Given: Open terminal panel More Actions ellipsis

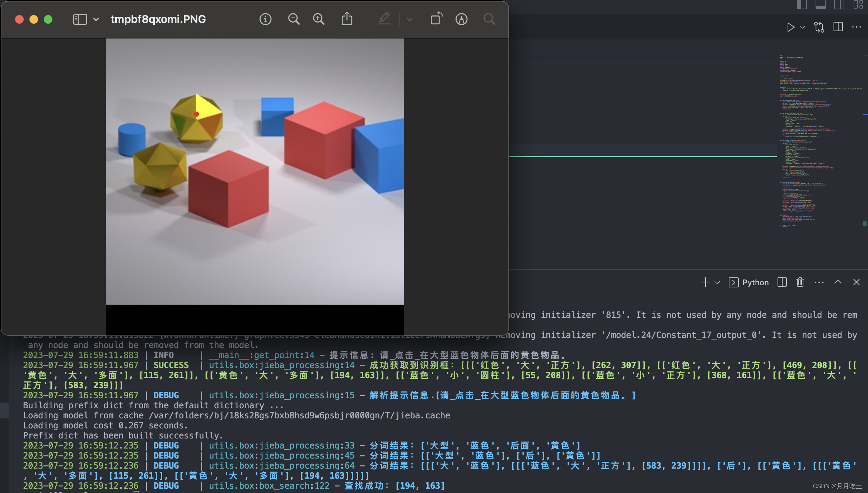Looking at the screenshot, I should click(819, 283).
